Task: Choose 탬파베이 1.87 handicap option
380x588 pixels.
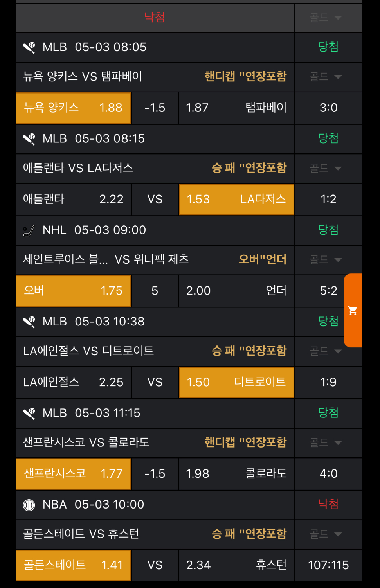Action: point(236,108)
